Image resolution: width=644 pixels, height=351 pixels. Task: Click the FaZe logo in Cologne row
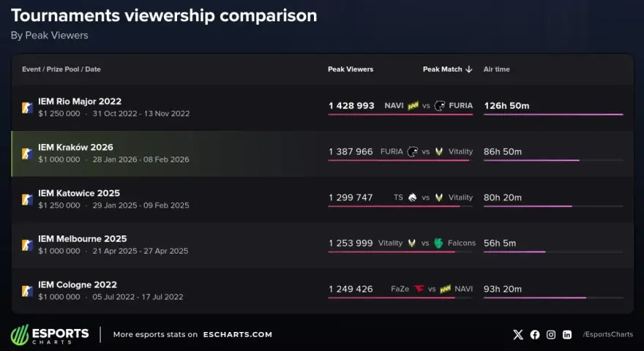[419, 289]
